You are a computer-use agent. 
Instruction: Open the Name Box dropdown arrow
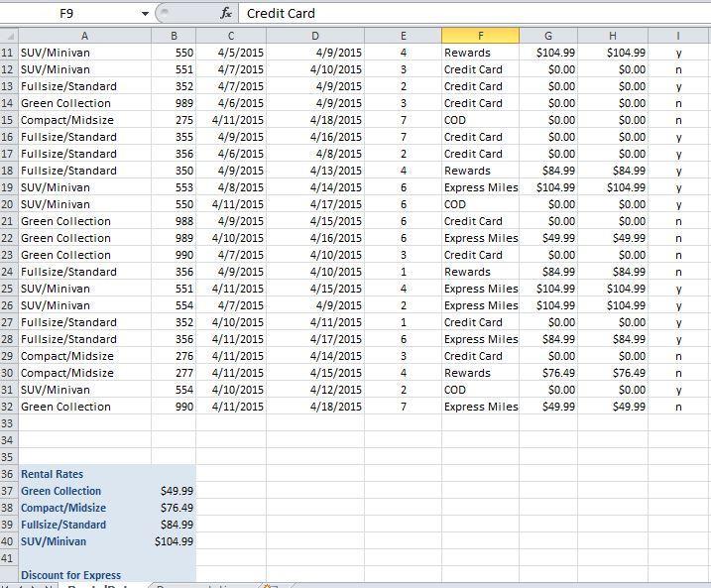[145, 14]
